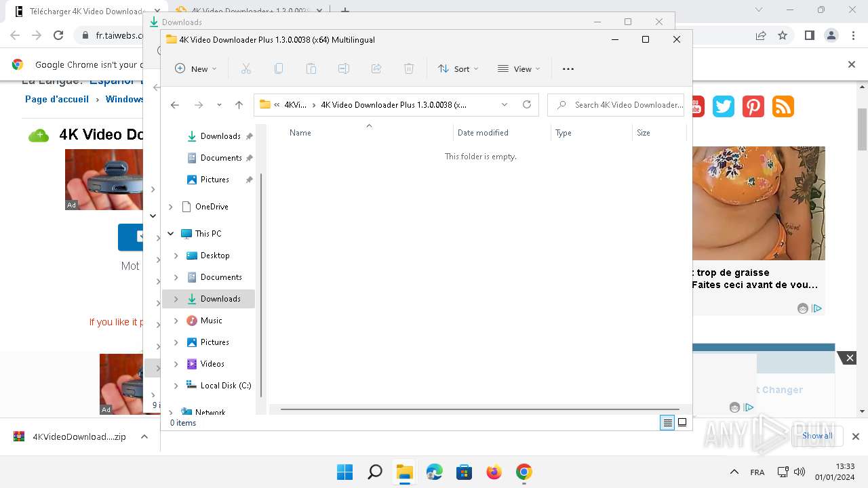Select pinned Pictures in Quick access
868x488 pixels.
(x=209, y=180)
